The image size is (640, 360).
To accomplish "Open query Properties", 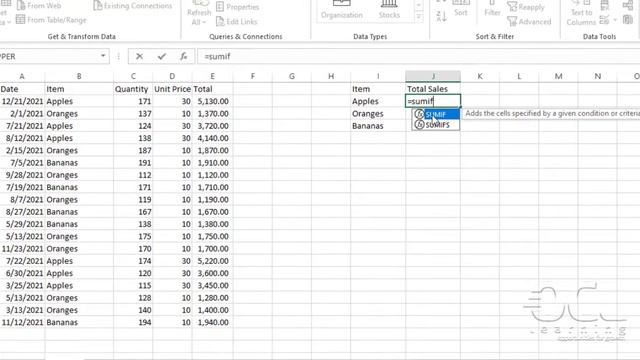I will 237,7.
